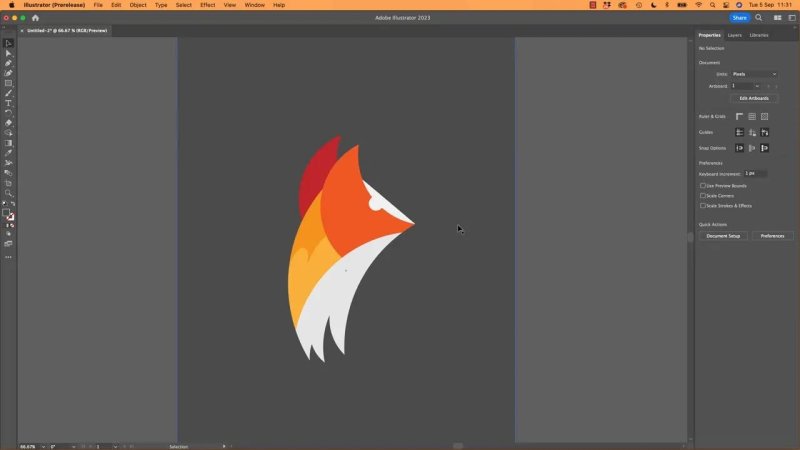Click the Keyboard Increment input field
The width and height of the screenshot is (800, 450).
pos(755,173)
